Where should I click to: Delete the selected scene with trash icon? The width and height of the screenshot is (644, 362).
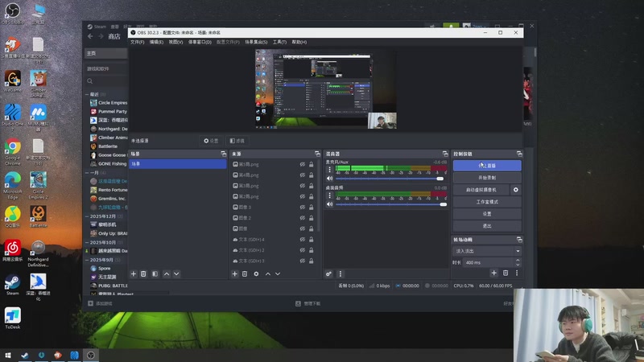pyautogui.click(x=144, y=274)
